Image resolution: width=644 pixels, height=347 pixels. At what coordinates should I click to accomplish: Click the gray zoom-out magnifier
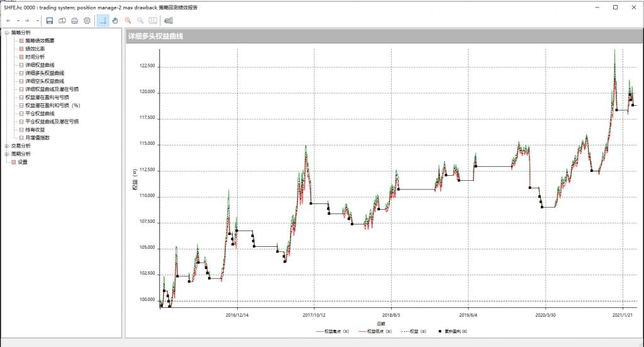tap(140, 21)
